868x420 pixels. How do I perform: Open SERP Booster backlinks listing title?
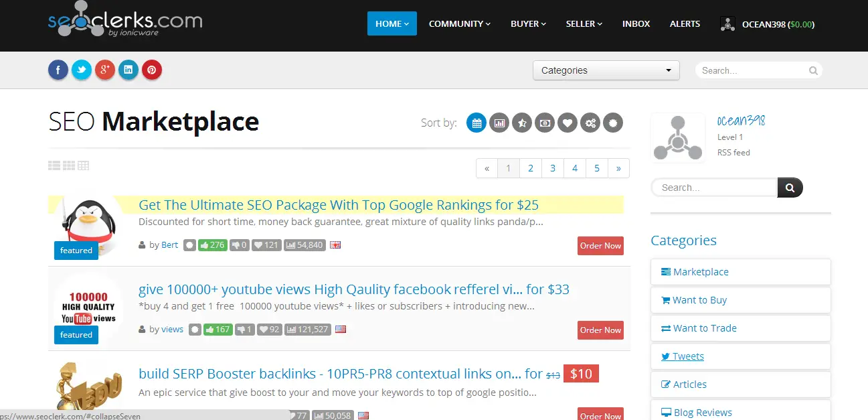coord(341,374)
